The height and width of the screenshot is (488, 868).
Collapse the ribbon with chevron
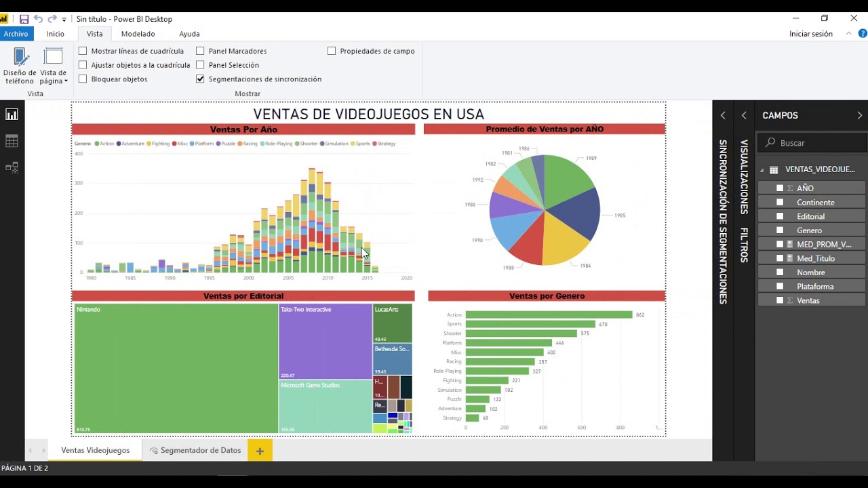pyautogui.click(x=849, y=33)
